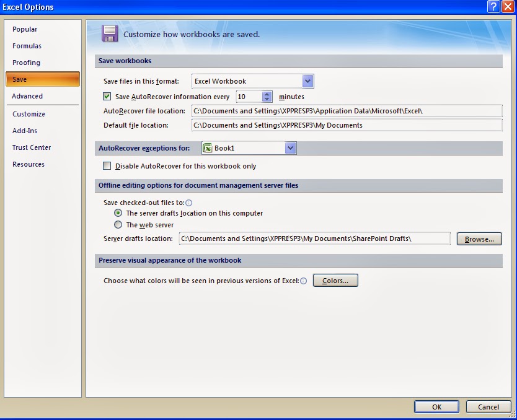This screenshot has width=517, height=420.
Task: Click the AutoRecover minutes value field
Action: 249,97
